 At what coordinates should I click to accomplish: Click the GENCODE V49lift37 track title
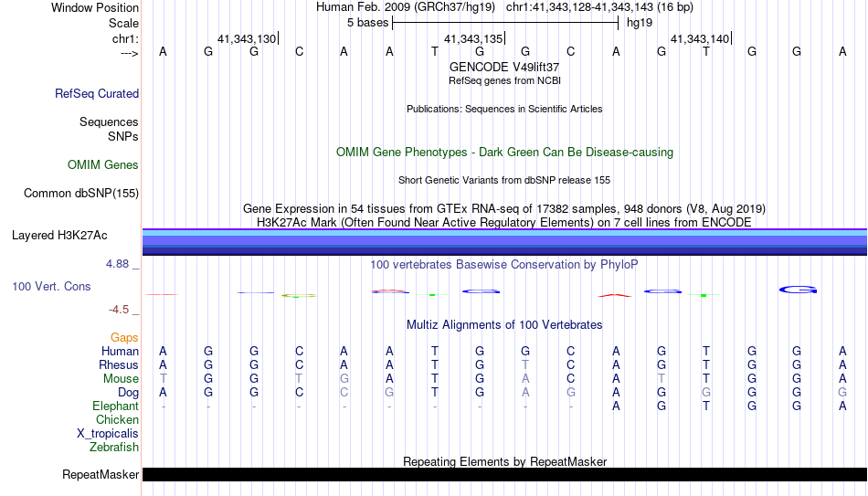[x=504, y=67]
